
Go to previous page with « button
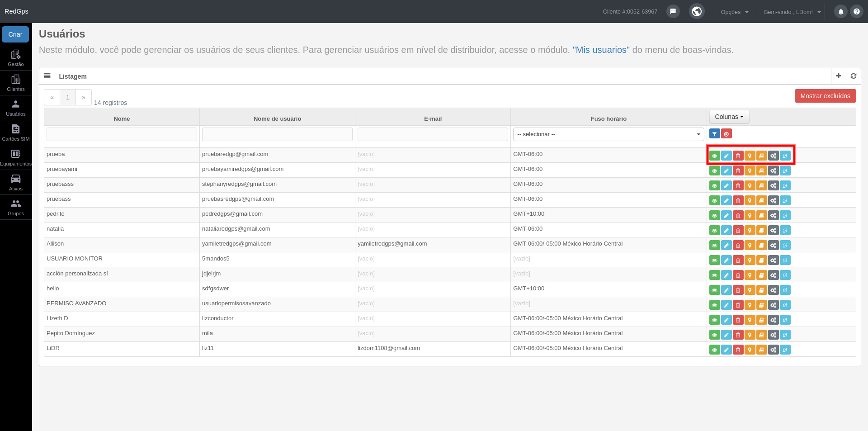(52, 97)
